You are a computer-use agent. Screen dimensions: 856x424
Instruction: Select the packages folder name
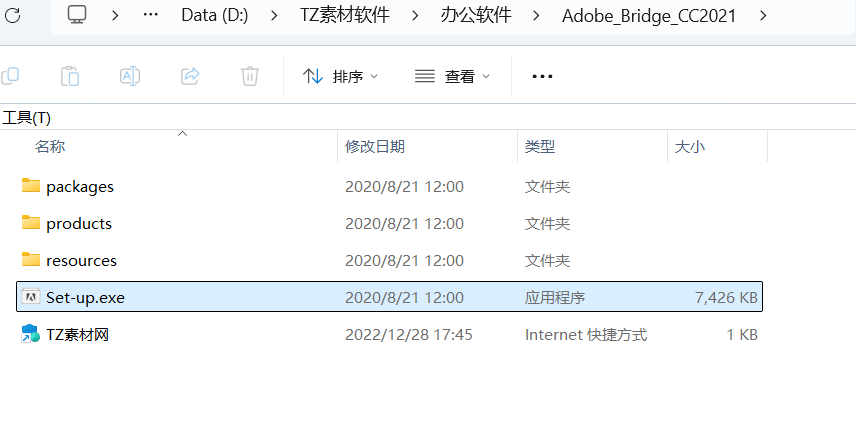pos(80,187)
